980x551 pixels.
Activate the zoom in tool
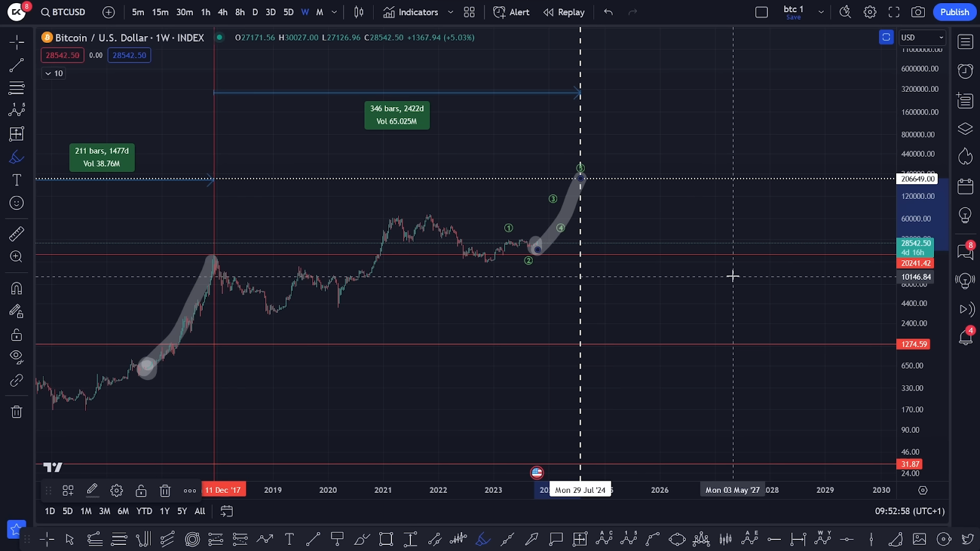[x=17, y=257]
